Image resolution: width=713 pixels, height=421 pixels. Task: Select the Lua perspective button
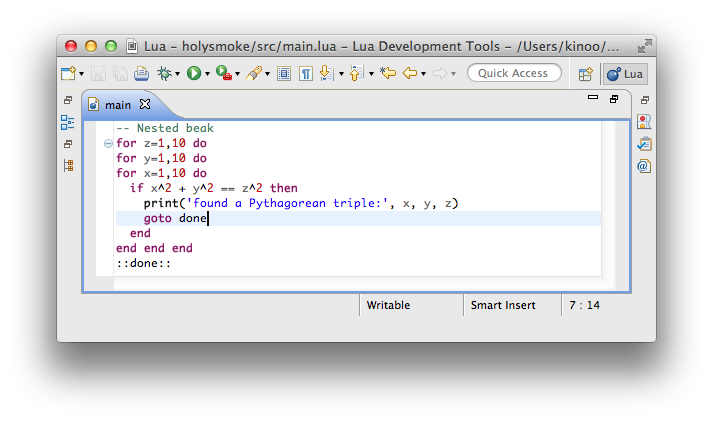click(x=625, y=74)
